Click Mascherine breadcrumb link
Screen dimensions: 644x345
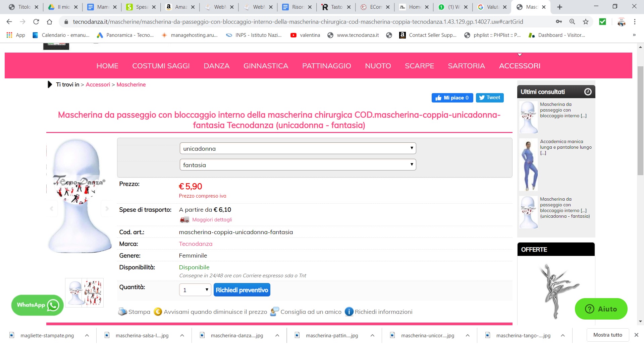(x=131, y=85)
